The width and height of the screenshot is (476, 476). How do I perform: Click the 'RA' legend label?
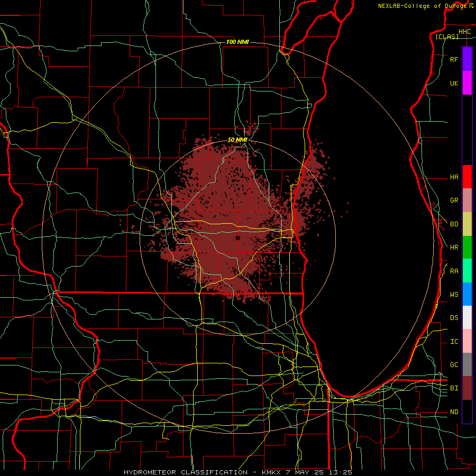tap(454, 271)
